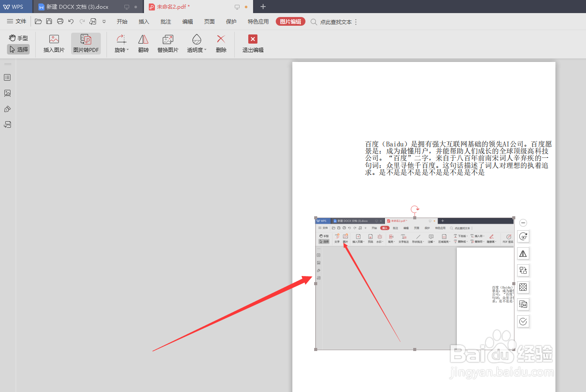This screenshot has width=586, height=392.
Task: Switch to the 编辑 tab
Action: pyautogui.click(x=188, y=21)
